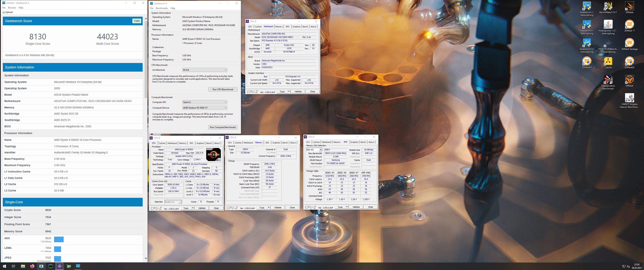Viewport: 644px width, 270px height.
Task: Open the Catzilla desktop icon
Action: tap(608, 63)
